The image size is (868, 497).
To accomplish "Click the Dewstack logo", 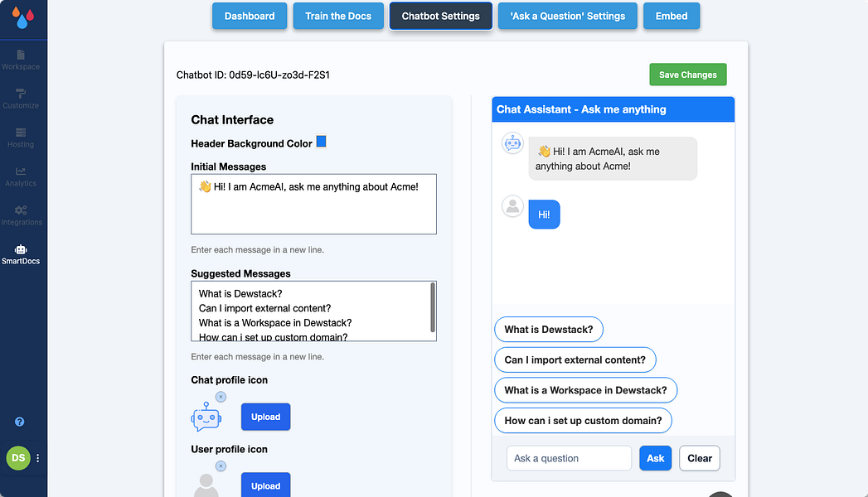I will click(22, 17).
